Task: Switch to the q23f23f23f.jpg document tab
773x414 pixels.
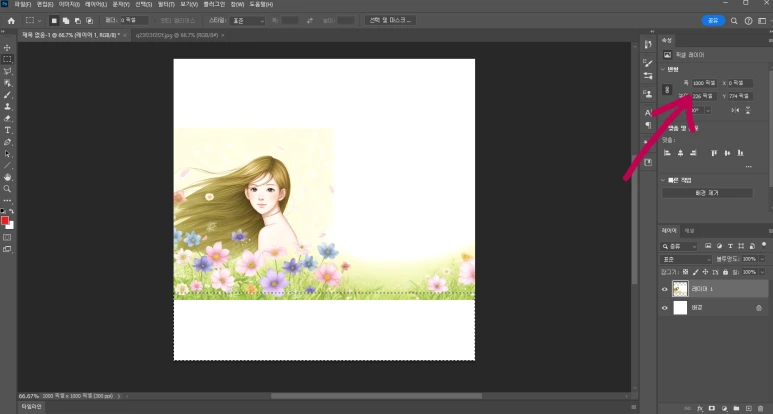Action: [x=170, y=35]
